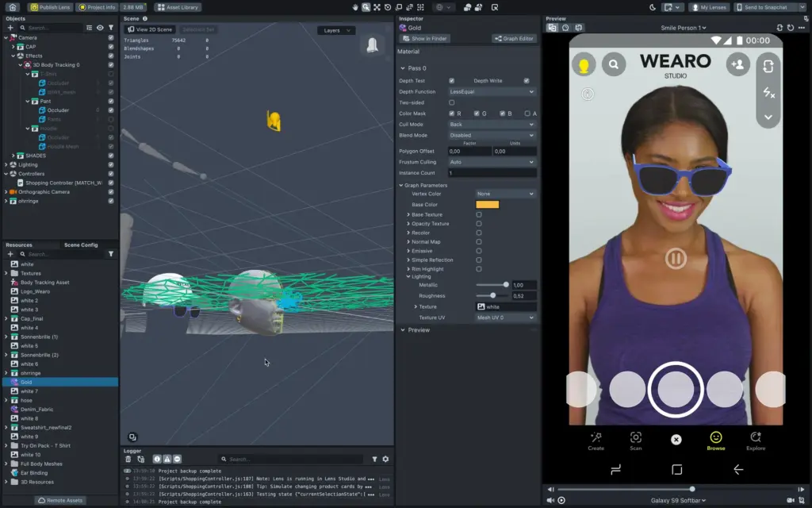Open the Cull Mode dropdown
This screenshot has height=508, width=812.
pos(492,125)
